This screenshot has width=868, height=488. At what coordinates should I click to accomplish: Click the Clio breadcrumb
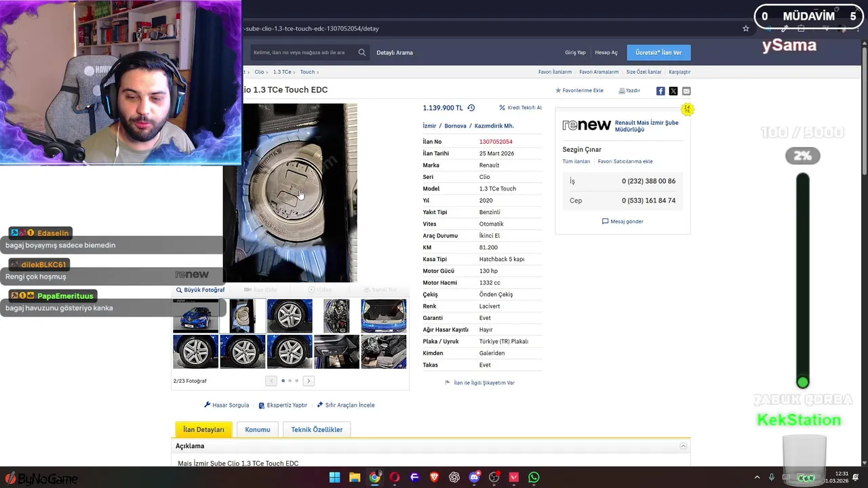pos(259,72)
